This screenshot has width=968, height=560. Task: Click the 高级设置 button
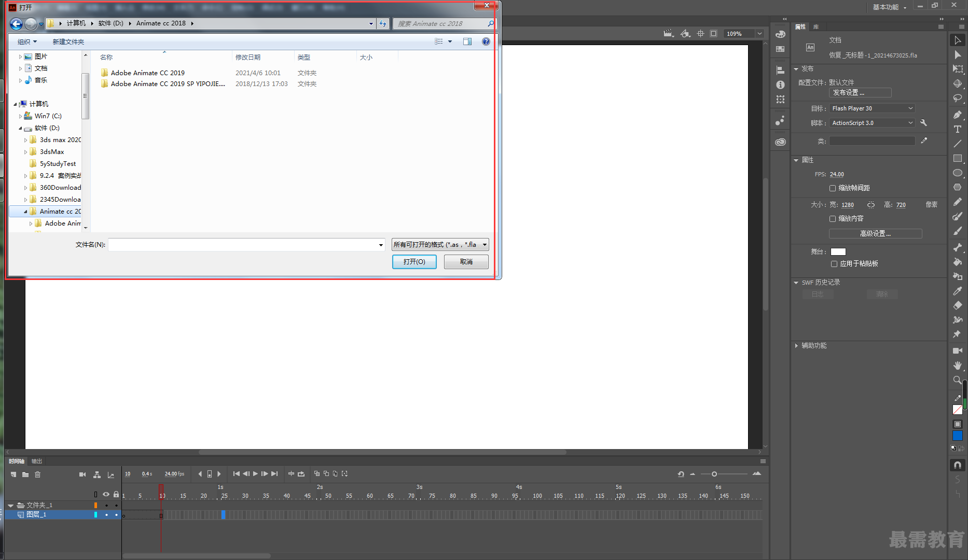pyautogui.click(x=875, y=234)
